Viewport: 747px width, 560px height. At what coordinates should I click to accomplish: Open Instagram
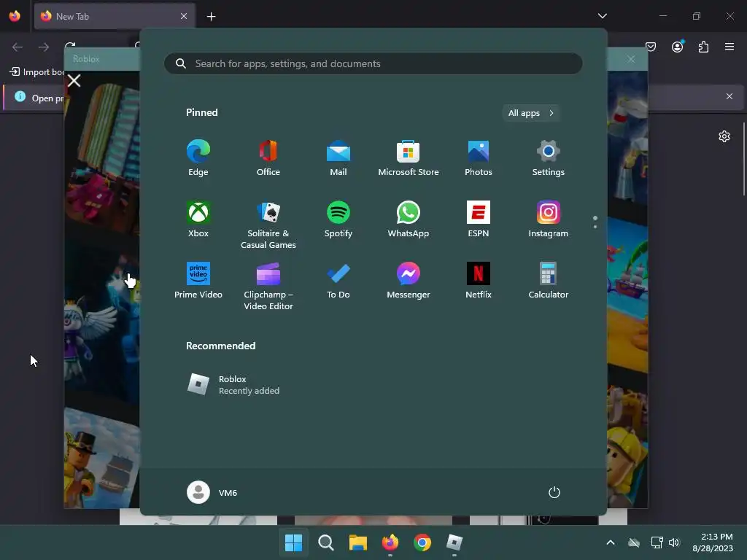(549, 219)
